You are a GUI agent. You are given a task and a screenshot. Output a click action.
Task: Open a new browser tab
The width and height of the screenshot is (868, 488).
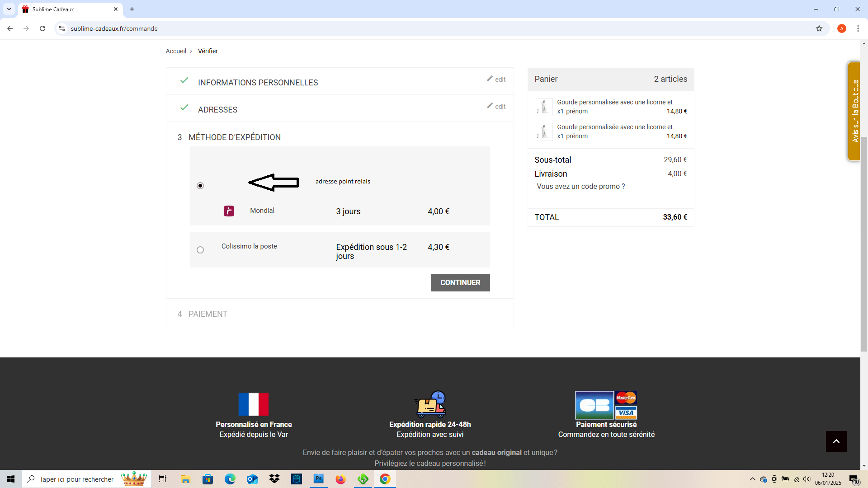(132, 9)
